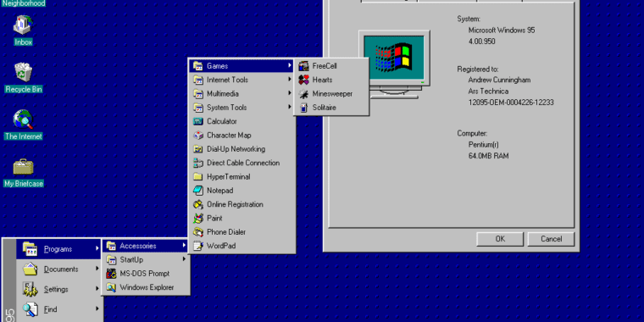Image resolution: width=644 pixels, height=322 pixels.
Task: Click the OK button in System Properties
Action: click(500, 239)
